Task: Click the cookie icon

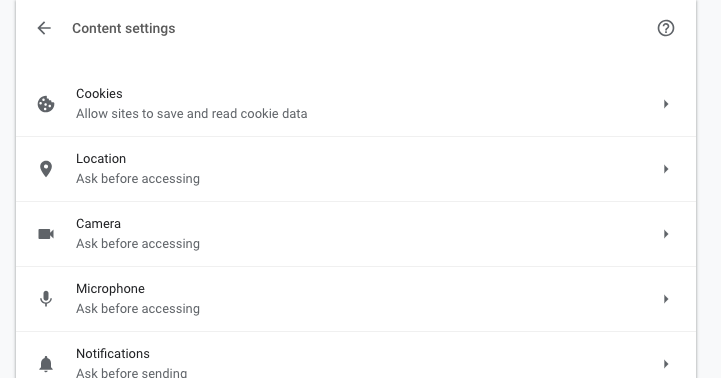Action: click(x=46, y=104)
